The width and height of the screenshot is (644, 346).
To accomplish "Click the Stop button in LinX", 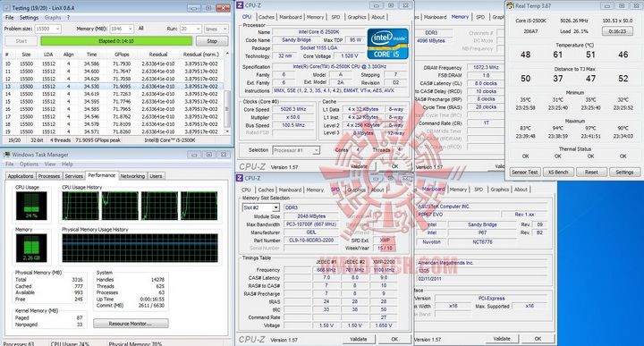I will coord(212,41).
